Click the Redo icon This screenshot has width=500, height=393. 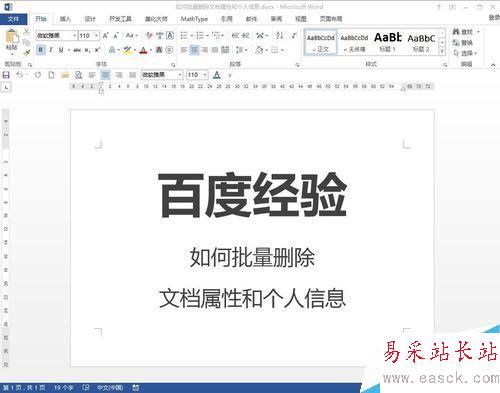coord(38,75)
